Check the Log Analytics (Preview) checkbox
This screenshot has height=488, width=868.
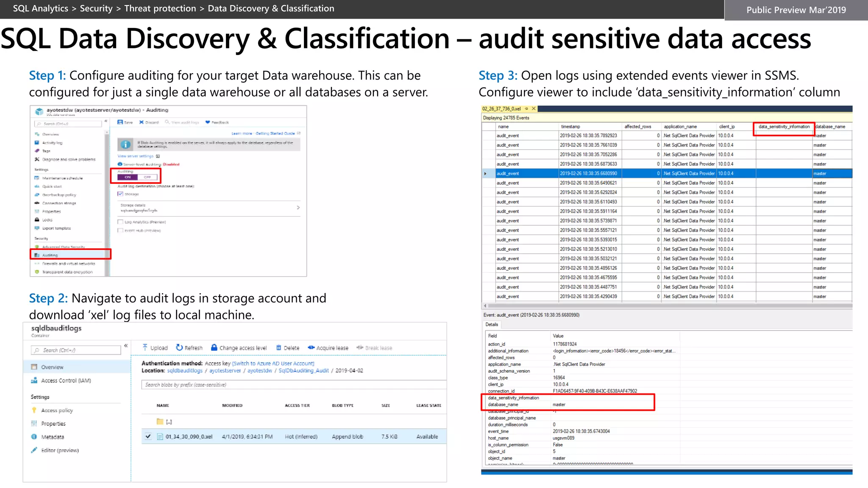[120, 222]
